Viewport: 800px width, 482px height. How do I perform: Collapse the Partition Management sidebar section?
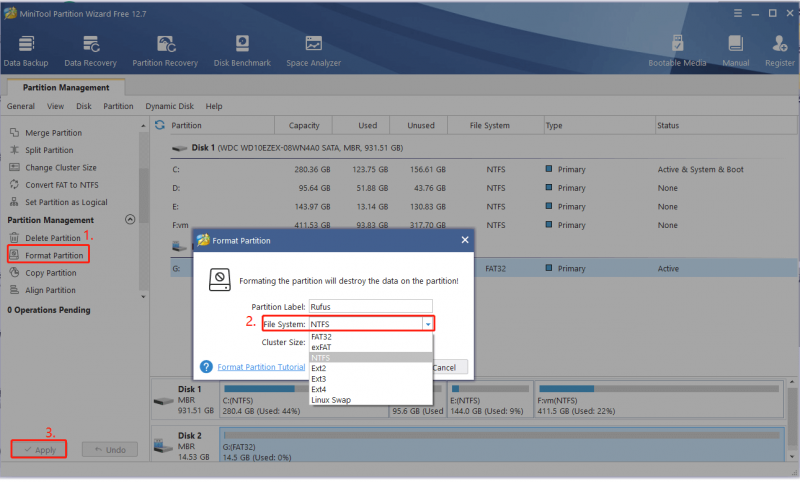click(130, 219)
